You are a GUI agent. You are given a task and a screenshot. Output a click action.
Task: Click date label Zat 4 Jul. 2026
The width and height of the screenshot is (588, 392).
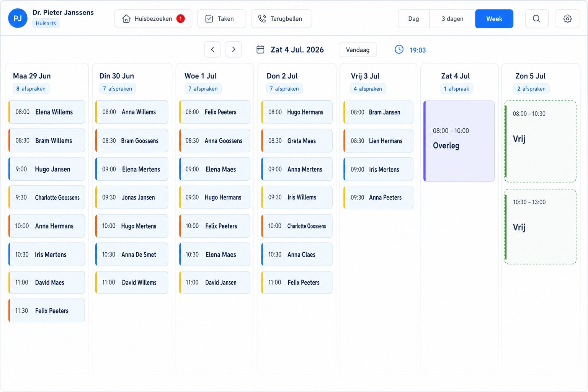click(297, 50)
